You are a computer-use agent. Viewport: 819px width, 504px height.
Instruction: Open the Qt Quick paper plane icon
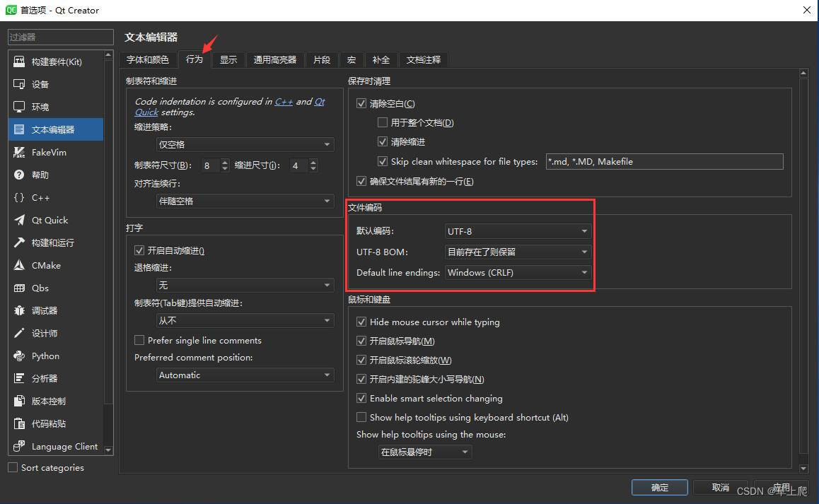(x=19, y=220)
